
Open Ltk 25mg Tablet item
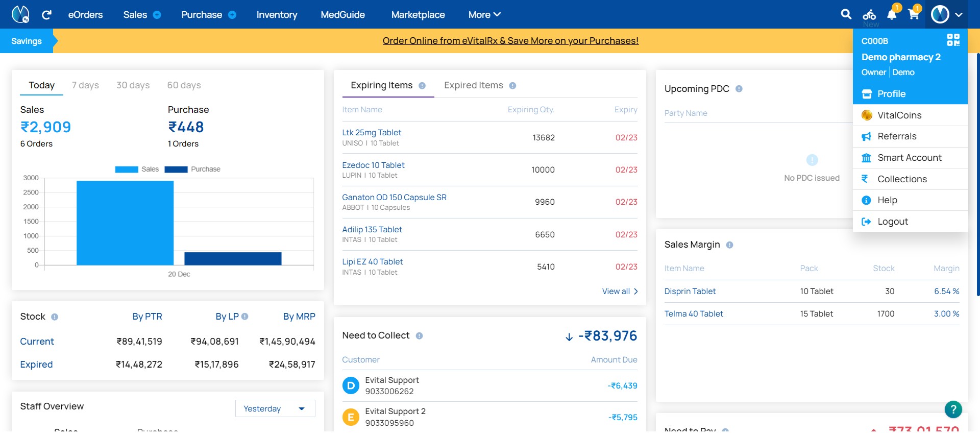pyautogui.click(x=372, y=133)
